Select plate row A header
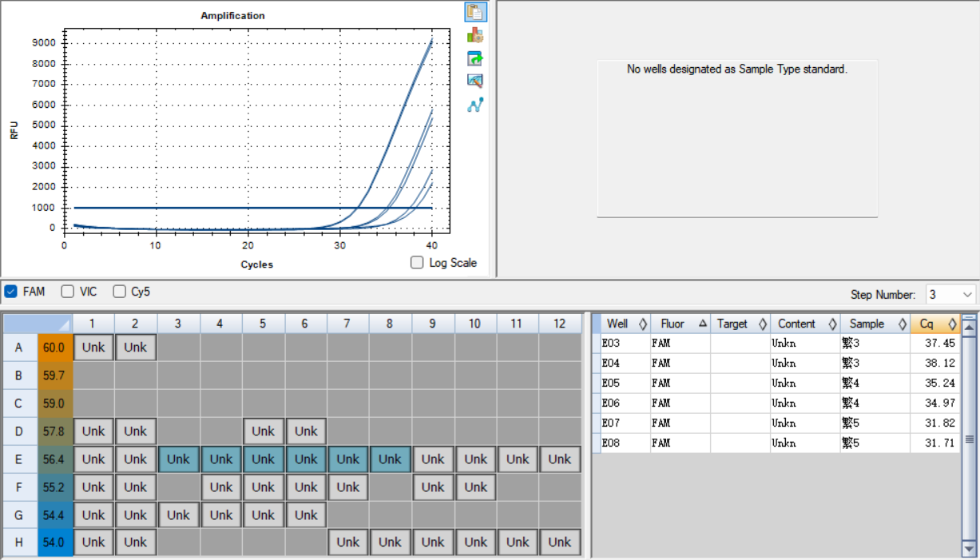The image size is (980, 560). (20, 348)
